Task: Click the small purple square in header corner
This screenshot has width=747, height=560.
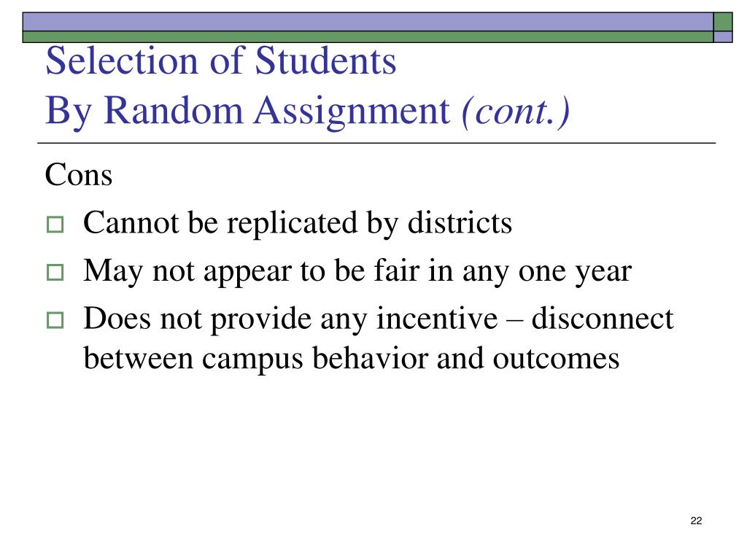Action: click(723, 36)
